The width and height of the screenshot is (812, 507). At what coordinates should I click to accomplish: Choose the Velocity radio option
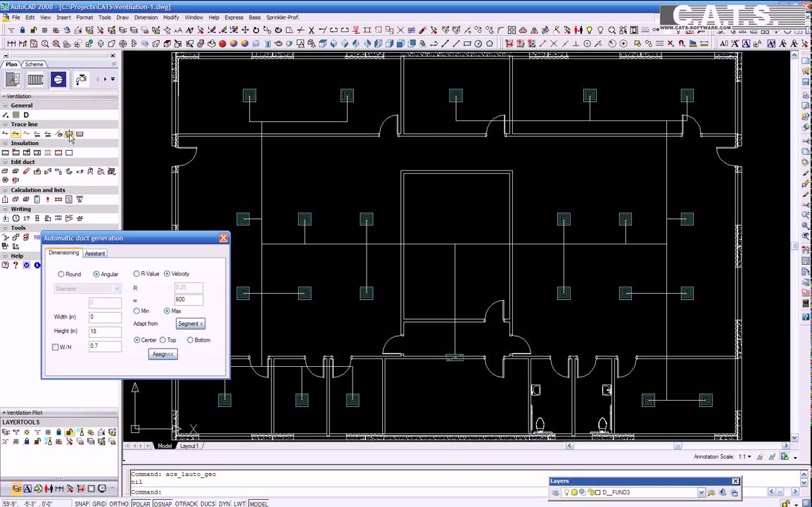167,274
